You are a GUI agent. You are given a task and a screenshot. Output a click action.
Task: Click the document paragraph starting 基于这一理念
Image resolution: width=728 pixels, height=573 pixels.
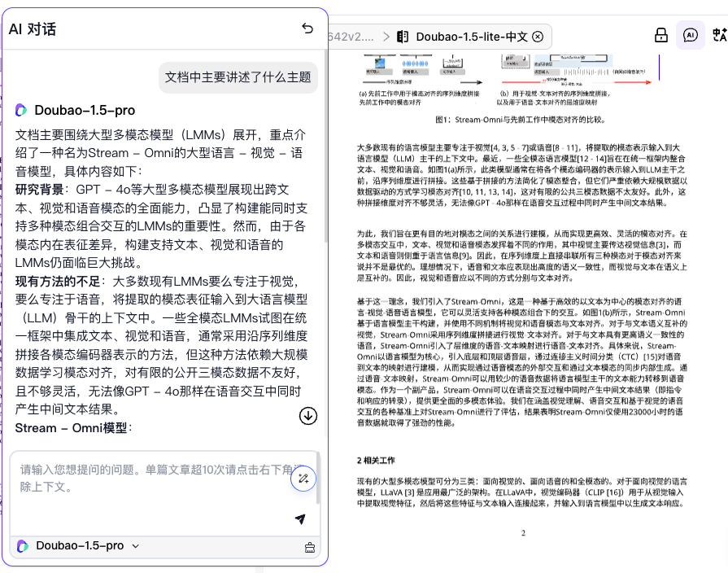(521, 362)
